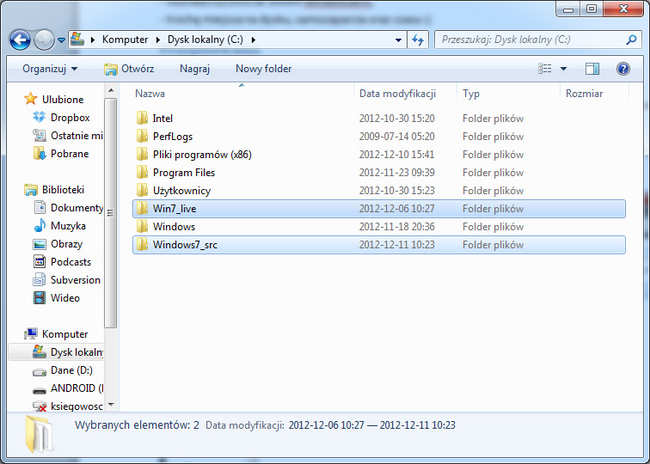
Task: Select the Win7_live folder icon
Action: (142, 209)
